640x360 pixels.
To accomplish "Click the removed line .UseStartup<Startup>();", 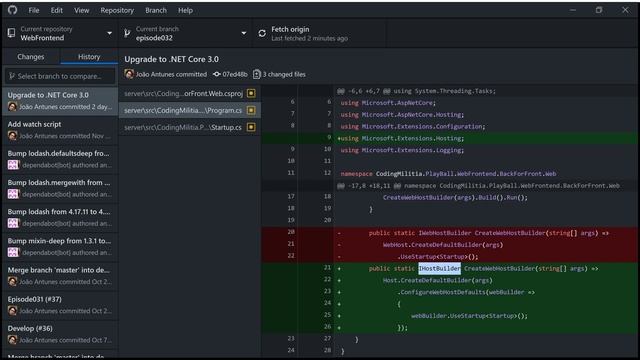I will tap(449, 257).
